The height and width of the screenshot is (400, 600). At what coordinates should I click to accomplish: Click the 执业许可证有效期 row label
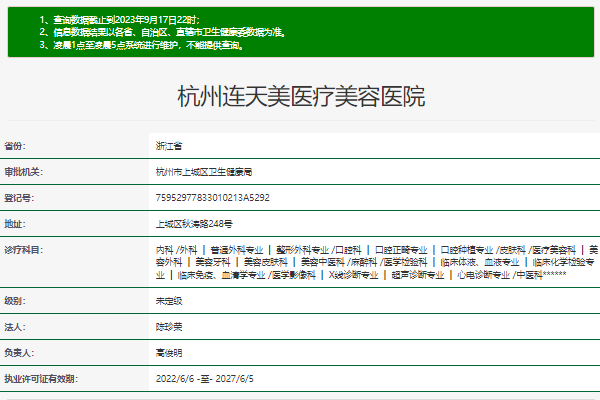40,378
